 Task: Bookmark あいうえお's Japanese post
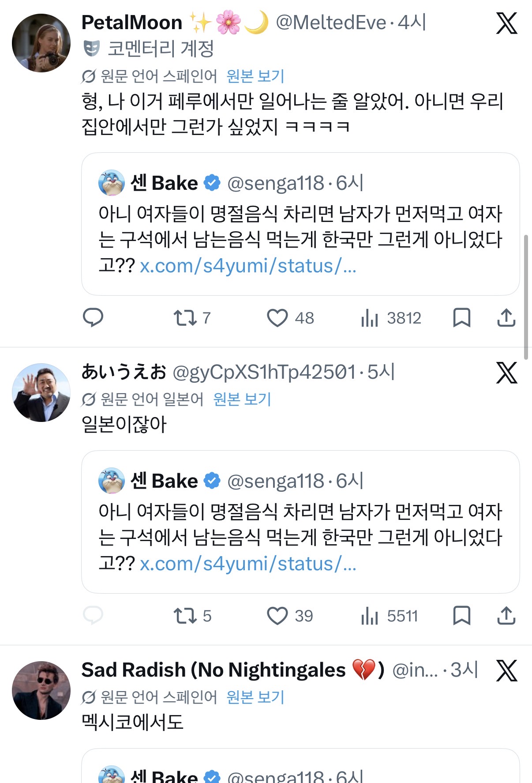[x=461, y=616]
